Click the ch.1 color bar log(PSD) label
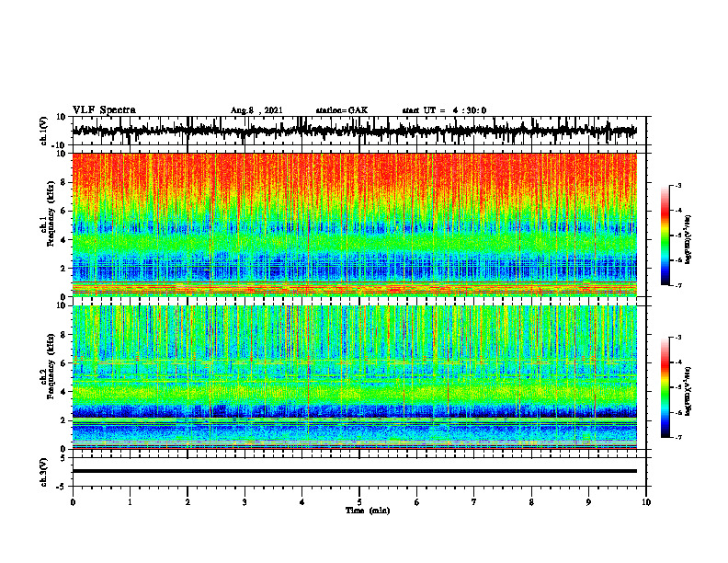The width and height of the screenshot is (728, 563). pos(688,240)
